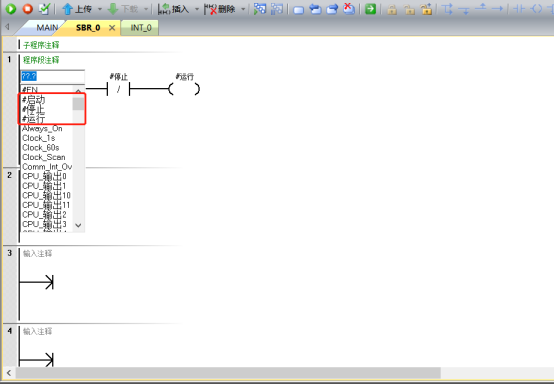Image resolution: width=554 pixels, height=385 pixels.
Task: Click the green go-to arrow icon
Action: [x=370, y=9]
